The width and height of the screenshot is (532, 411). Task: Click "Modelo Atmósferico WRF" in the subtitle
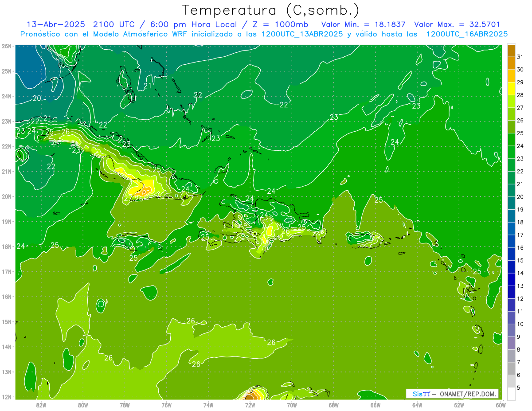pos(138,34)
